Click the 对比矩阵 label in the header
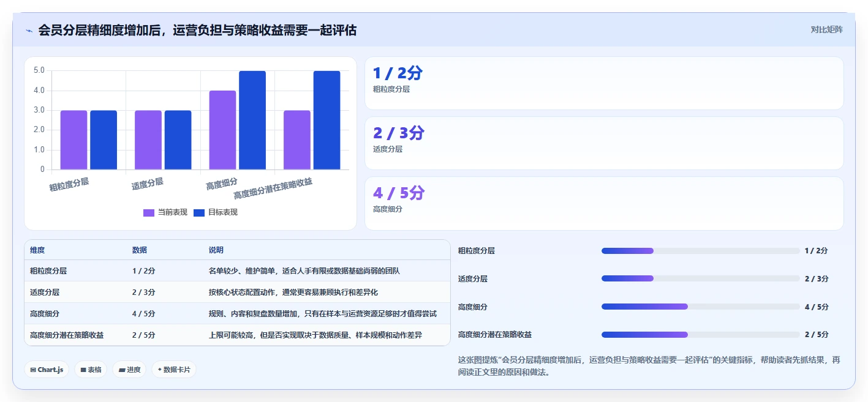This screenshot has width=868, height=402. tap(826, 29)
